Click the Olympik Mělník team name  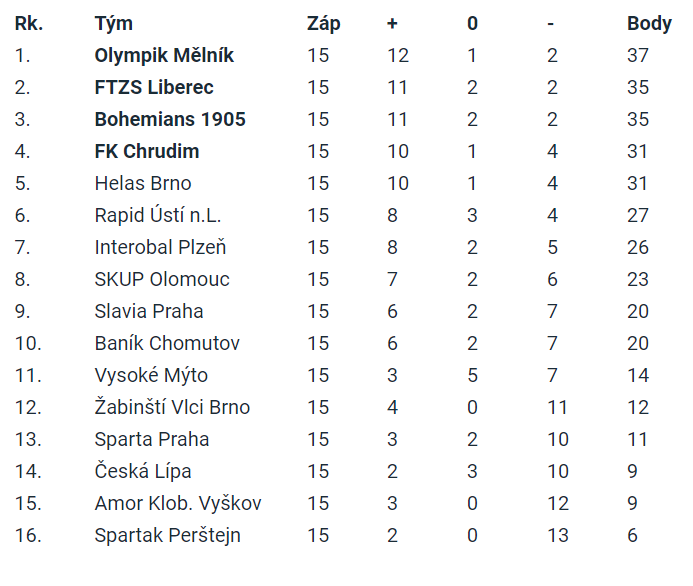(x=164, y=56)
